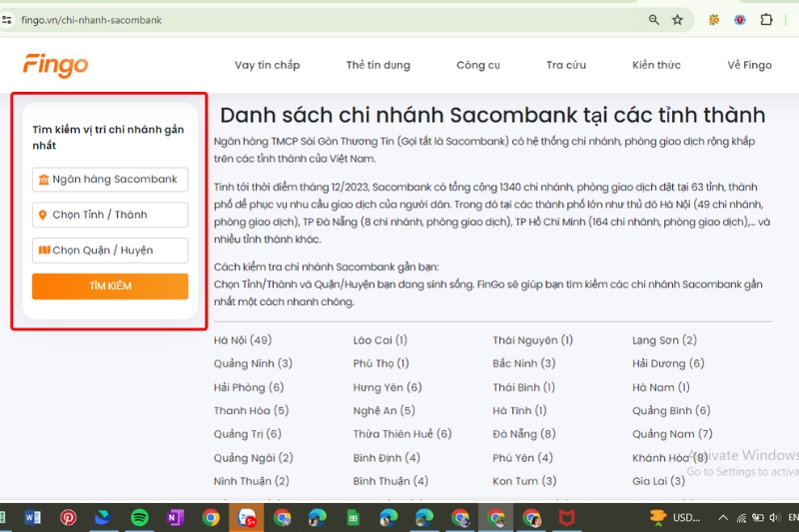Open the Thừa Thiên Huế (6) link

(402, 434)
